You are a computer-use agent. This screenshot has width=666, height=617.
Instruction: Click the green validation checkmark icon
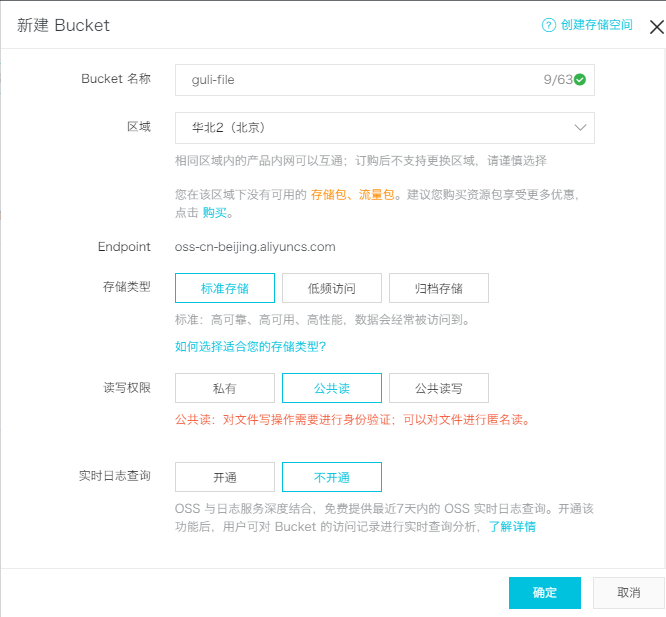[580, 79]
